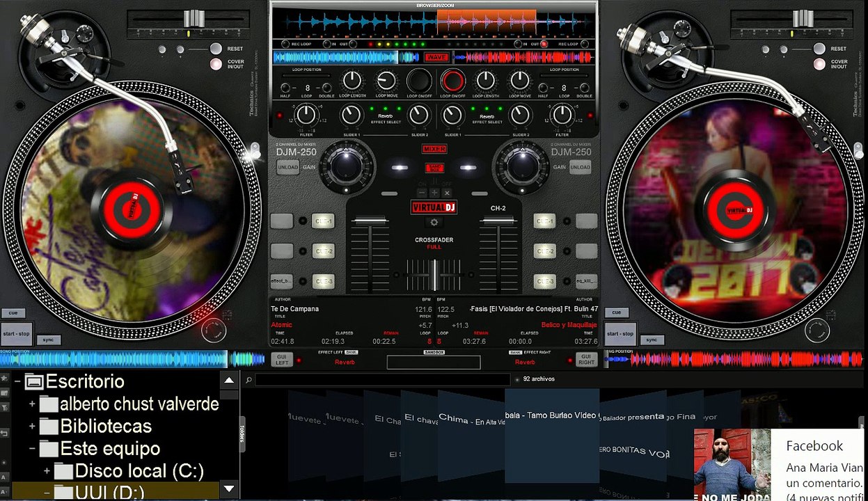The image size is (868, 501).
Task: Click left deck LOOP LENGTH knob
Action: (x=353, y=81)
